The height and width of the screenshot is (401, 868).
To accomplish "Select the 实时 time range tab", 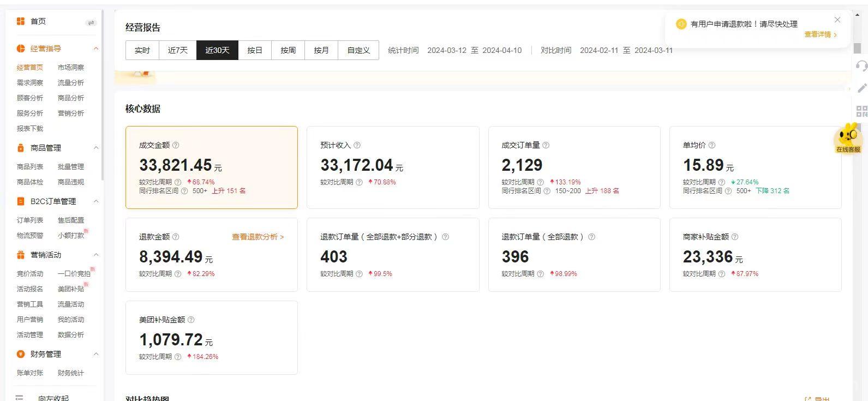I will [142, 50].
